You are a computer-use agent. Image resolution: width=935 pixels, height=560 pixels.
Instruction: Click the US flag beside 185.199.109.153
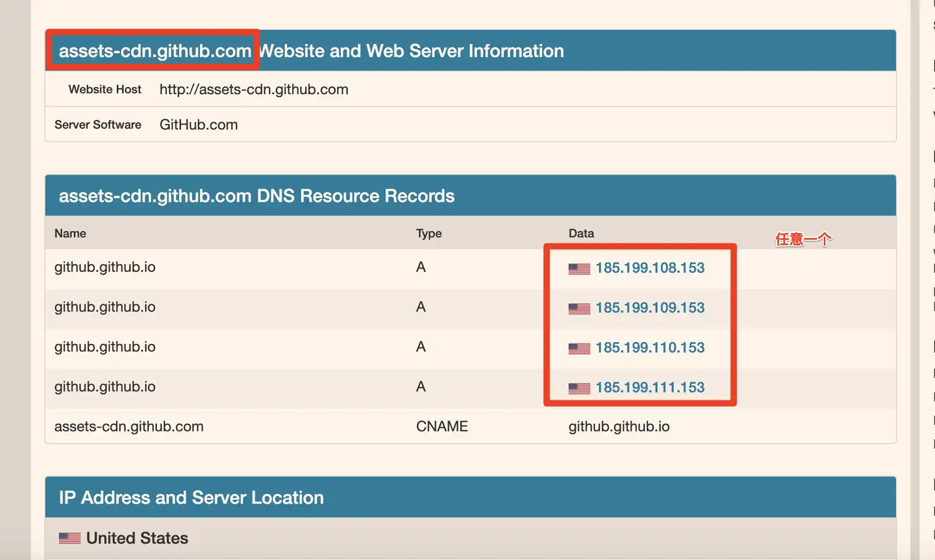[x=579, y=309]
